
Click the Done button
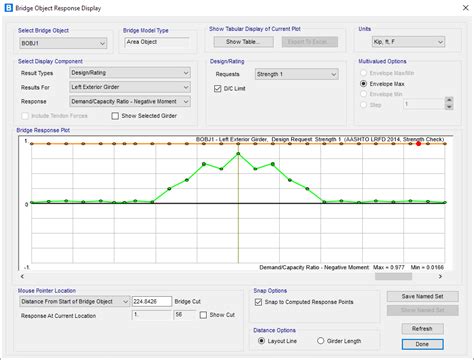[x=422, y=344]
